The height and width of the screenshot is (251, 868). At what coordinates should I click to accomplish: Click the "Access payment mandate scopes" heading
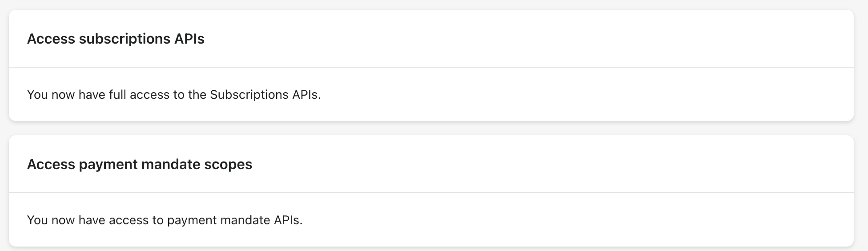pyautogui.click(x=140, y=165)
